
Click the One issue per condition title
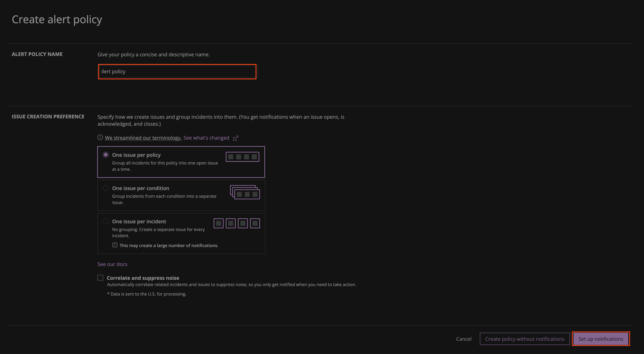click(141, 188)
